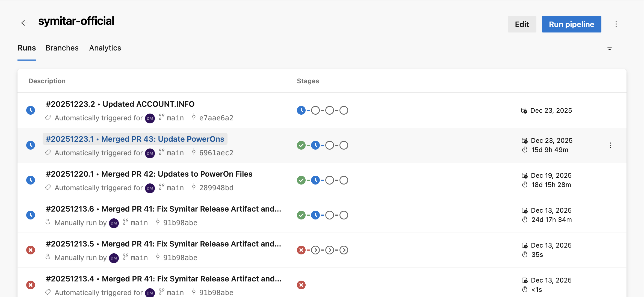Click the Stages column header
644x297 pixels.
308,81
